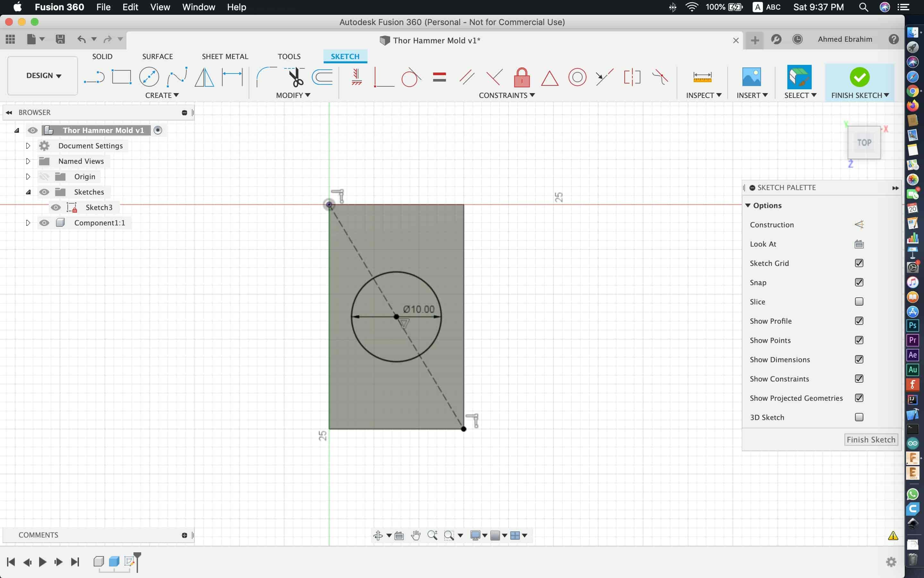The width and height of the screenshot is (924, 578).
Task: Select the Line tool
Action: (94, 77)
